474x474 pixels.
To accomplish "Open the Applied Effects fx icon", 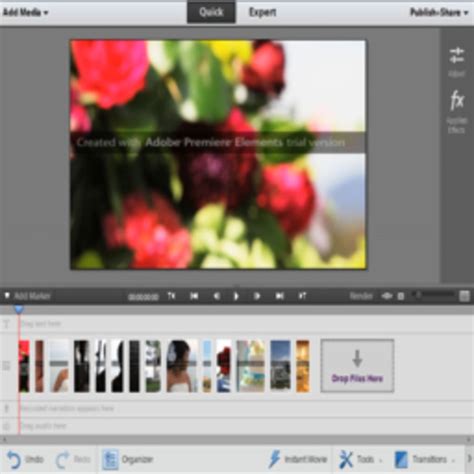I will tap(457, 100).
